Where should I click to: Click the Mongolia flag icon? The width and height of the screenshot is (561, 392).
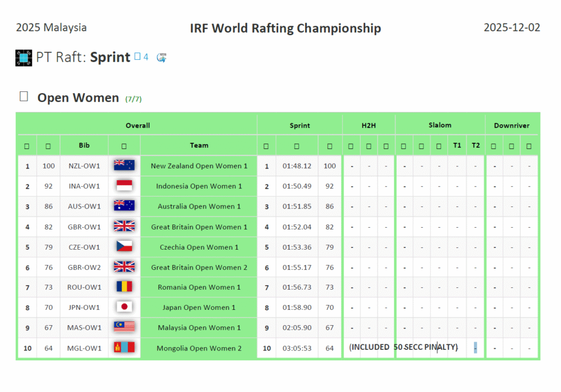point(124,348)
